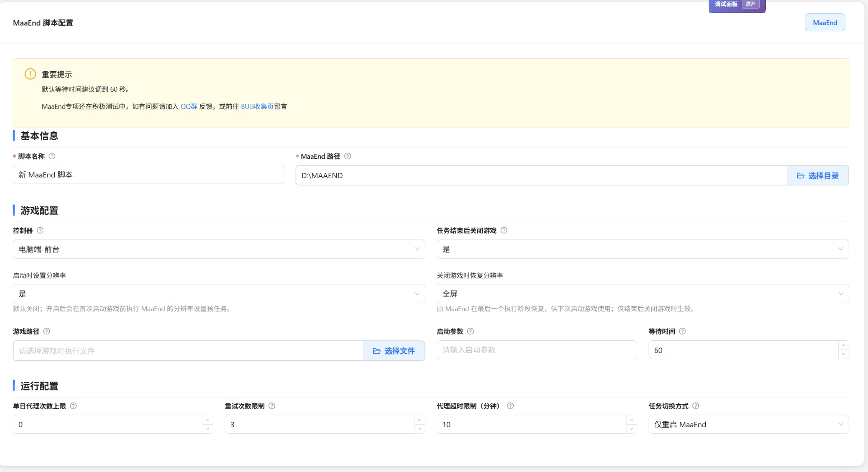Open the 任务结束后关闭游戏 dropdown
This screenshot has width=868, height=472.
pos(643,249)
